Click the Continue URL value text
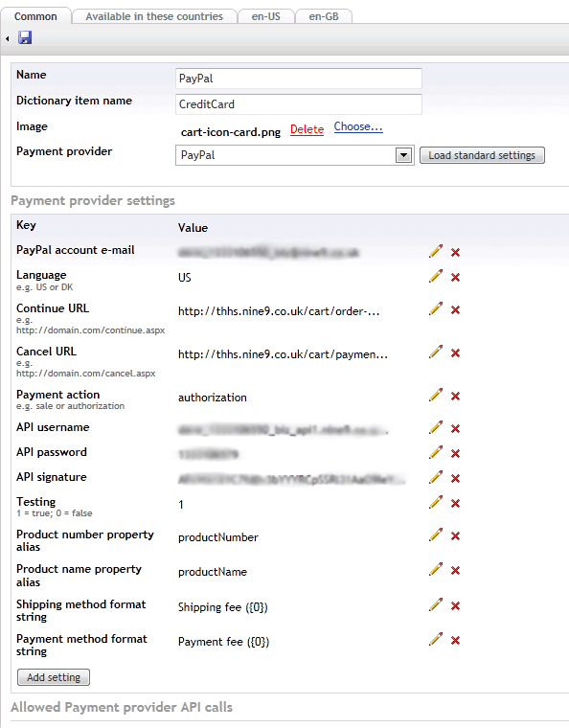The width and height of the screenshot is (569, 728). 279,311
